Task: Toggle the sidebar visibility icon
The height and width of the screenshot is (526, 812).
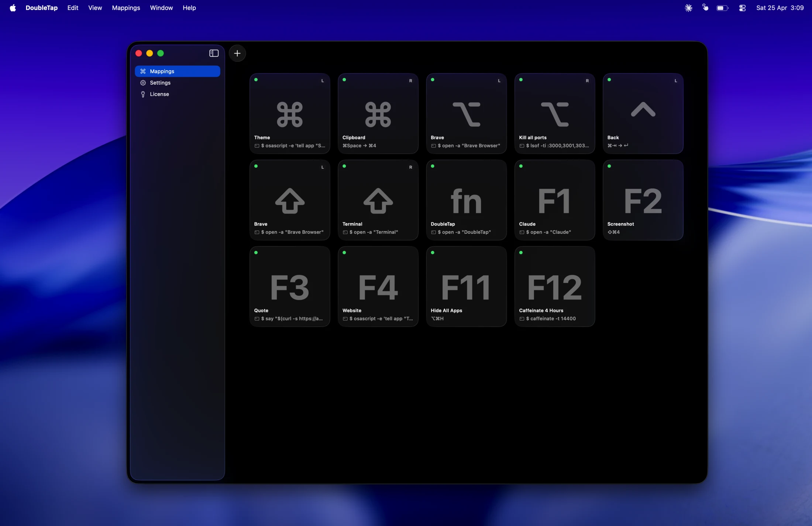Action: pos(214,54)
